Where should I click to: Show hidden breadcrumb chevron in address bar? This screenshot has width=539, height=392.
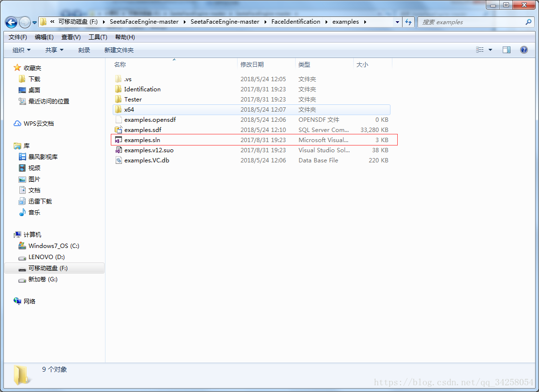point(52,22)
